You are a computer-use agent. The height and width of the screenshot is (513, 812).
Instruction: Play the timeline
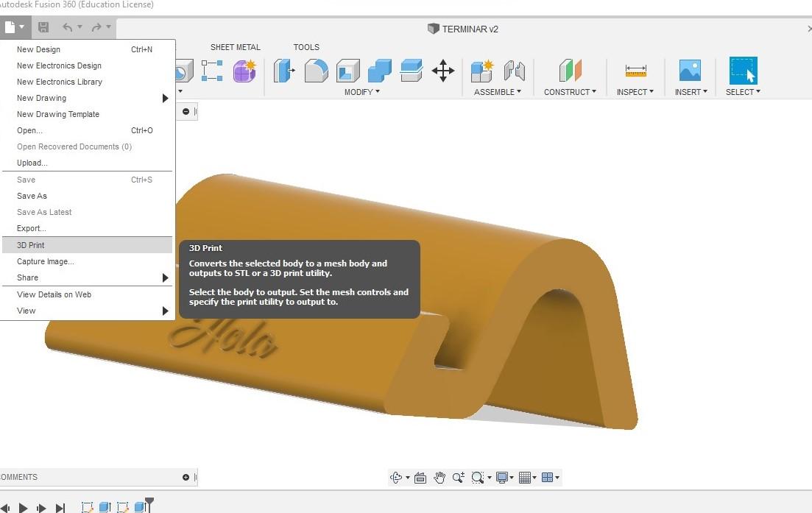[x=23, y=508]
